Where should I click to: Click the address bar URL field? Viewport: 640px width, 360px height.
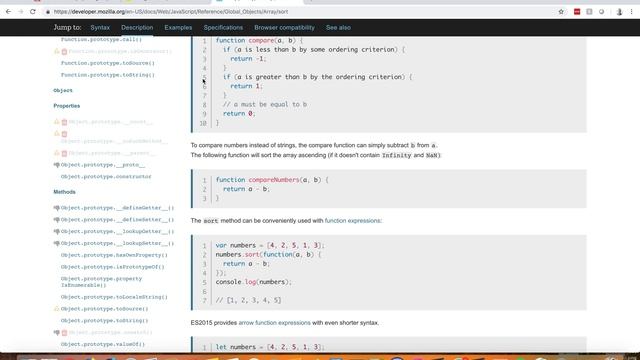pyautogui.click(x=302, y=12)
